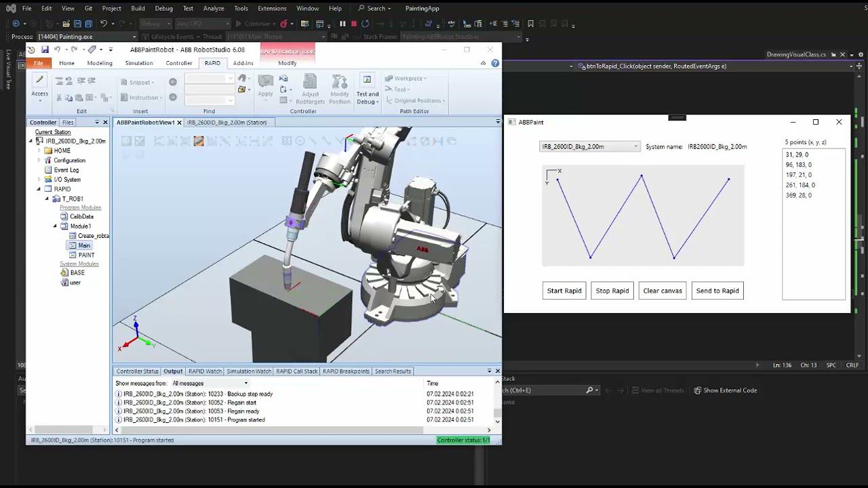The height and width of the screenshot is (488, 868).
Task: Click the Start Rapid button
Action: click(564, 291)
